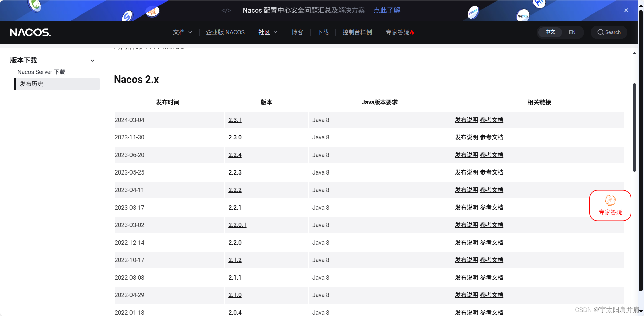
Task: Expand the 社区 dropdown menu
Action: pos(268,32)
